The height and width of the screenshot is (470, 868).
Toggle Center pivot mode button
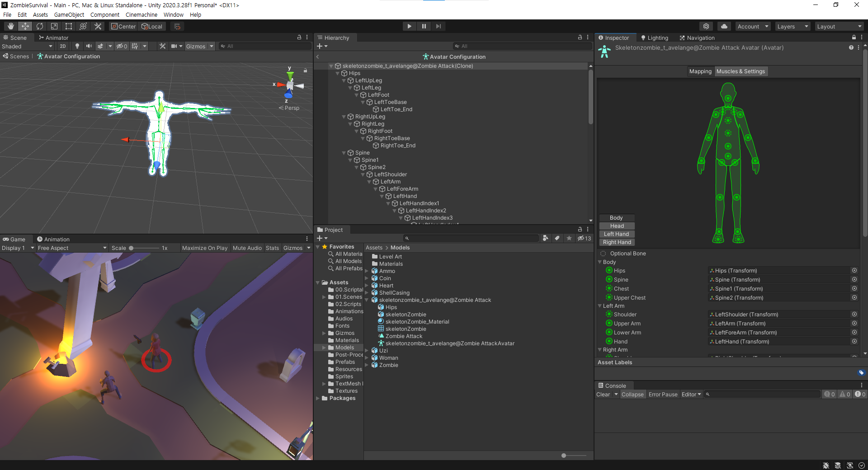[123, 26]
